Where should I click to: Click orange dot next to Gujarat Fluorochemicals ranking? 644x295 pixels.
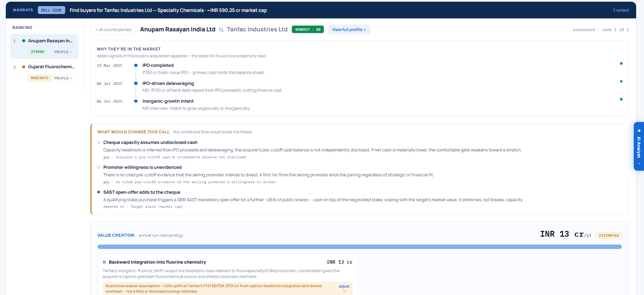[x=24, y=67]
